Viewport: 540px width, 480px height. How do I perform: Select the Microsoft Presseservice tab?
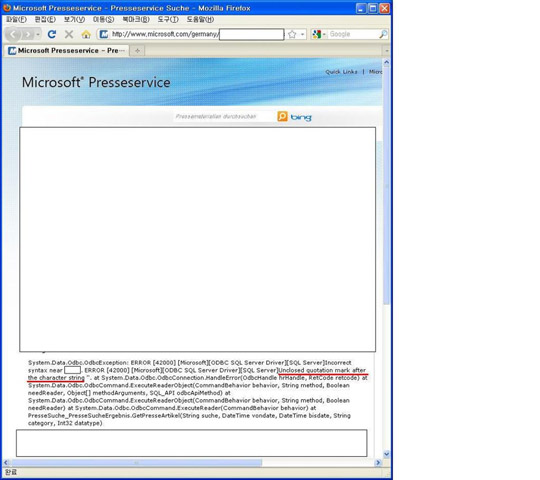(x=66, y=51)
